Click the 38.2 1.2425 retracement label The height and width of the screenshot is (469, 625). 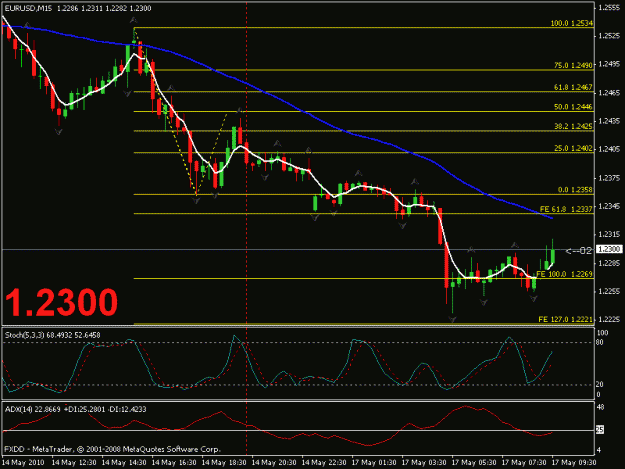[x=573, y=126]
